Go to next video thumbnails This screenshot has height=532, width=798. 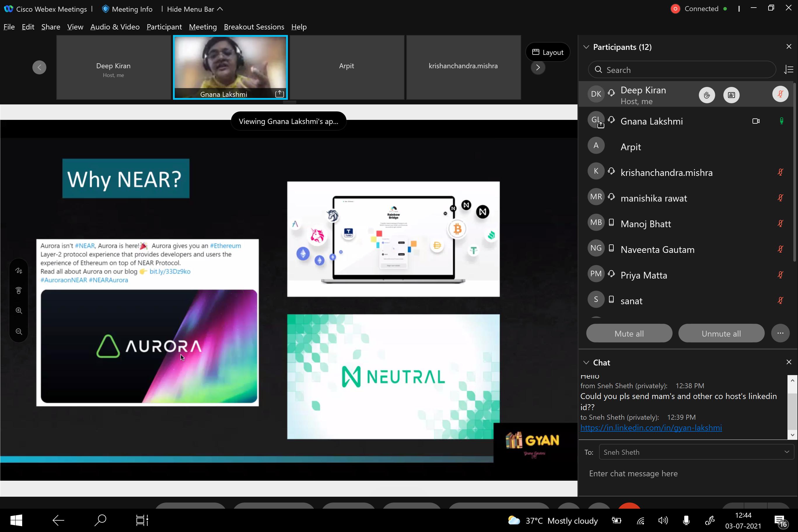[538, 67]
